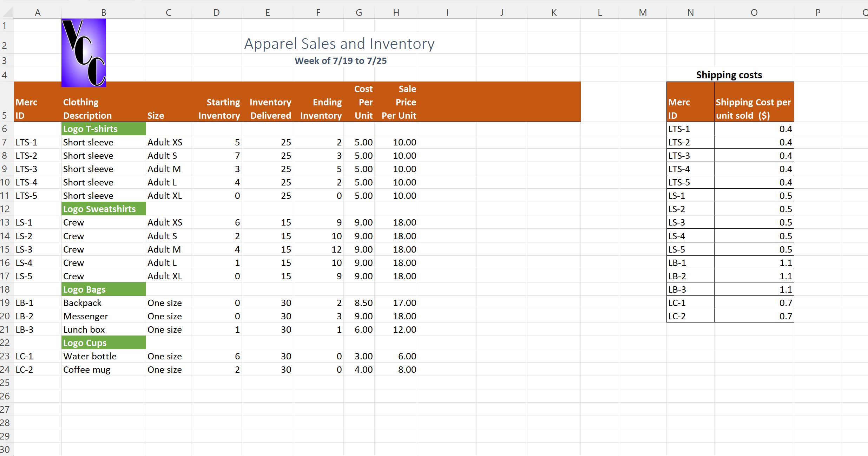Select LB-1 shipping cost value 1.1
868x456 pixels.
coord(785,263)
